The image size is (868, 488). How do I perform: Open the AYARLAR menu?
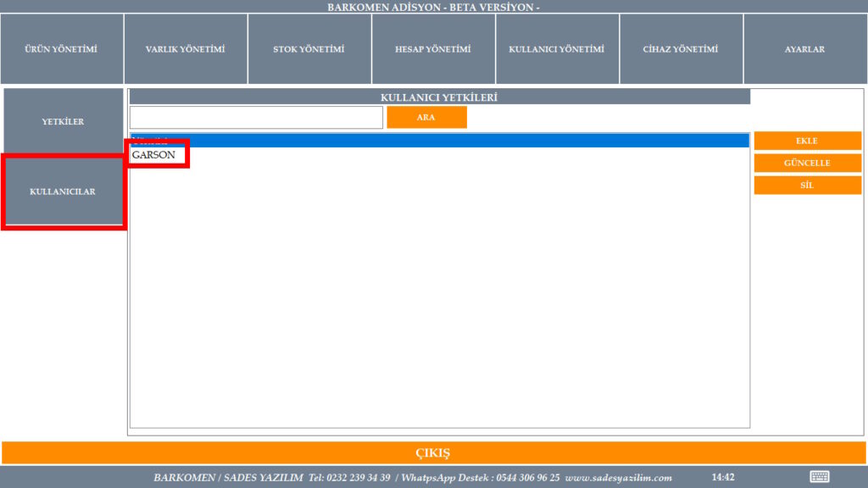tap(805, 49)
